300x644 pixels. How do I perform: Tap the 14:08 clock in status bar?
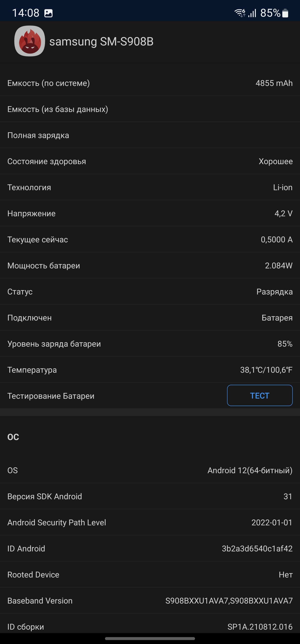tap(26, 13)
